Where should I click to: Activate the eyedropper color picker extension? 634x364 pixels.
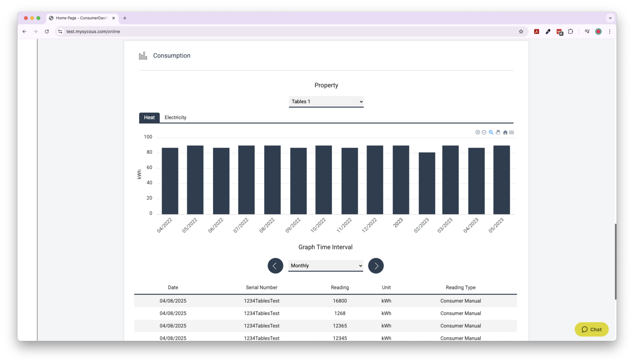(548, 32)
